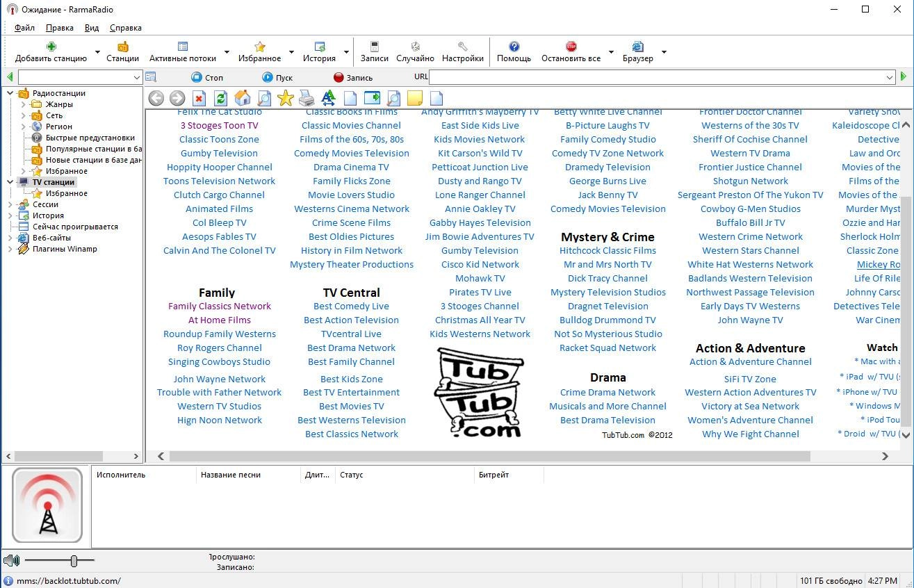Click the Стоп playback button
This screenshot has width=914, height=588.
[207, 78]
